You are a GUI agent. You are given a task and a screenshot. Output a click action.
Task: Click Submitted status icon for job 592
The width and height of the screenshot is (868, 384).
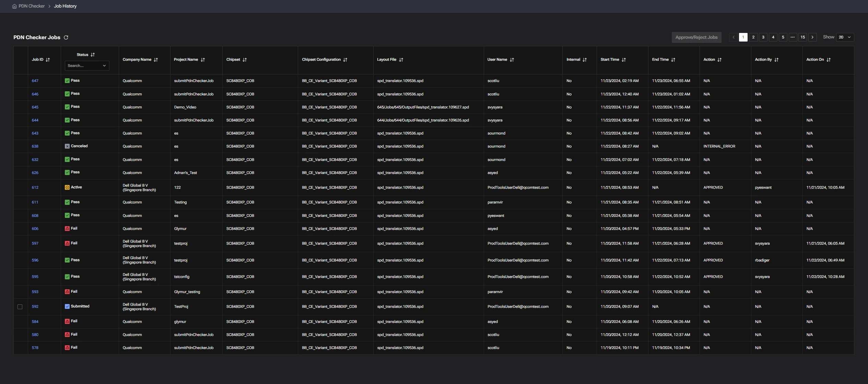(67, 306)
